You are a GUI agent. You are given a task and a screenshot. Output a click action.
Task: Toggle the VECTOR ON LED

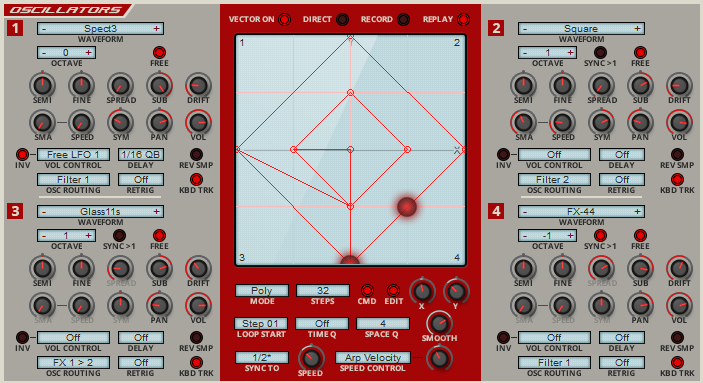click(x=284, y=19)
